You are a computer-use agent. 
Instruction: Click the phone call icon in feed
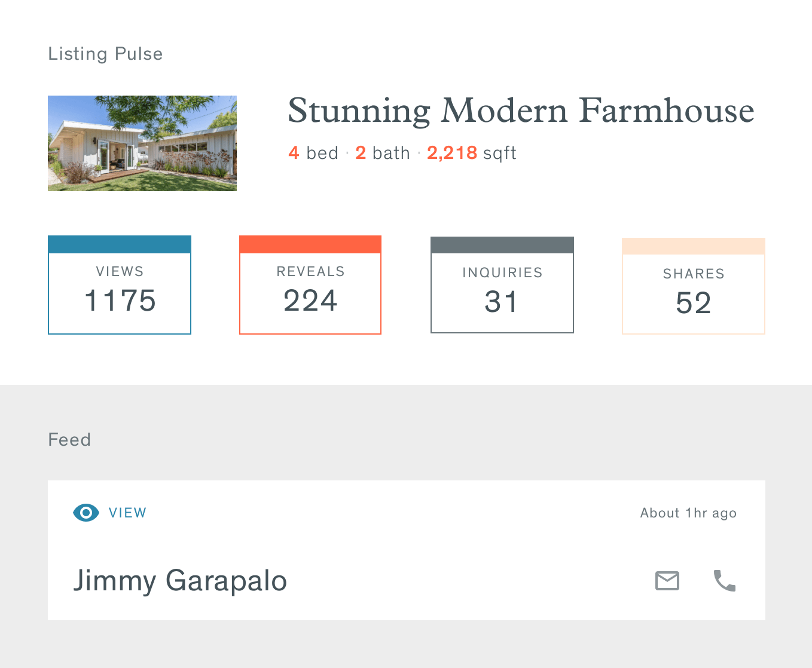click(x=725, y=581)
